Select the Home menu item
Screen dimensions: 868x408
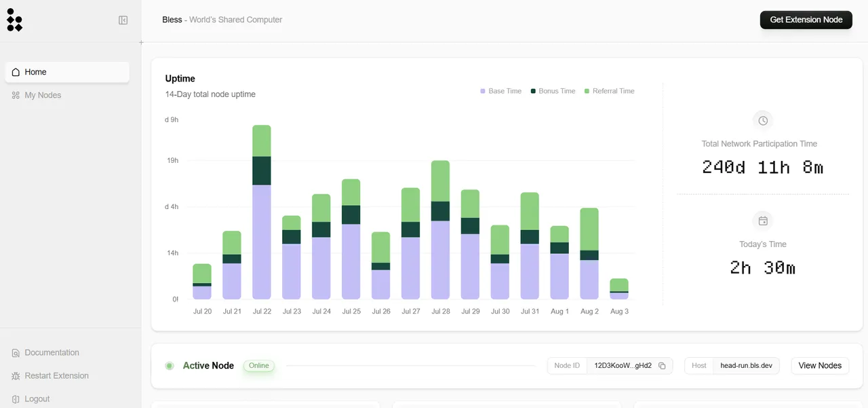[x=67, y=72]
